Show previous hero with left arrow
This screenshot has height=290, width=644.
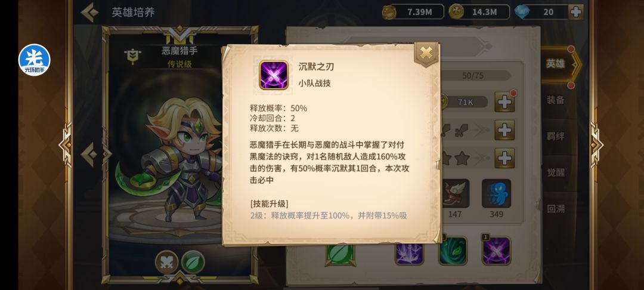coord(89,155)
